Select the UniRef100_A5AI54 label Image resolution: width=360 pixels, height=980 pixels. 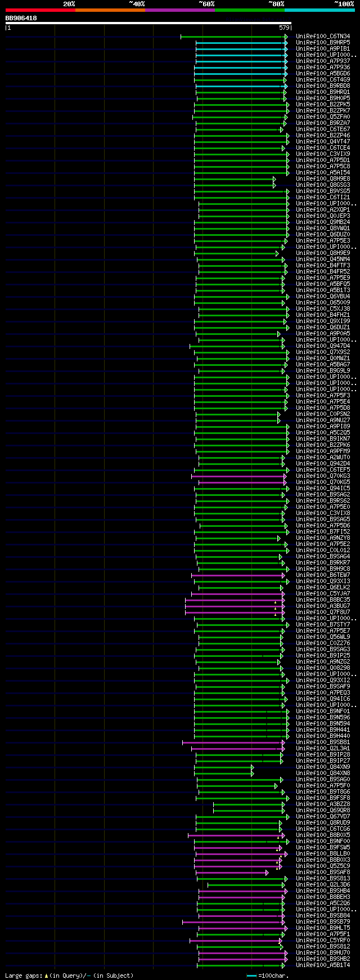pyautogui.click(x=323, y=173)
